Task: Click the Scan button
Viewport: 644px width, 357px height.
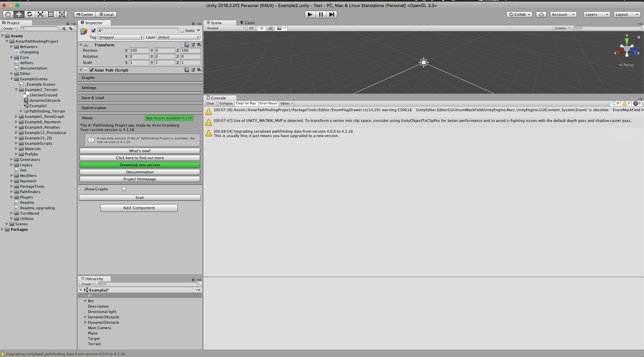Action: point(140,197)
